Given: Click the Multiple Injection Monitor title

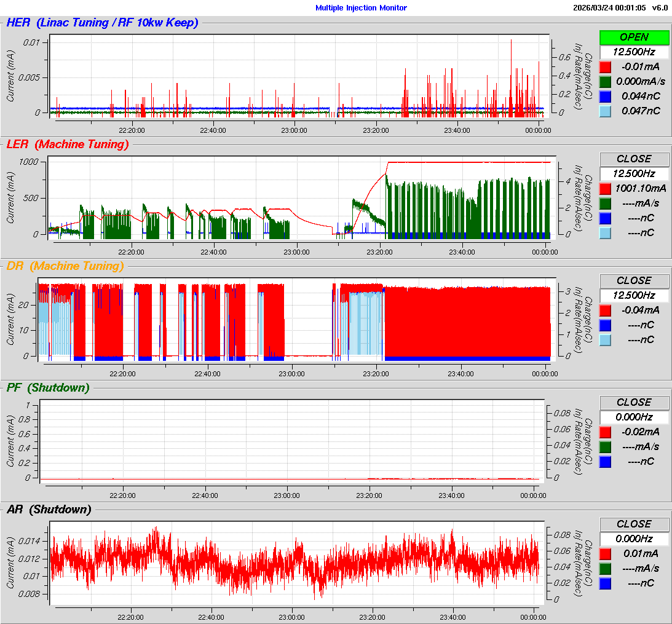Looking at the screenshot, I should pyautogui.click(x=361, y=8).
